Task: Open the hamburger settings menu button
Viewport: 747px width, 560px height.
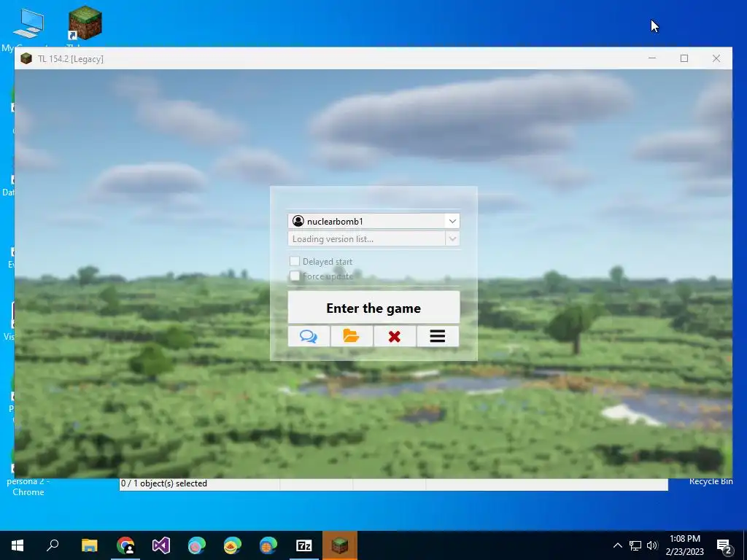Action: [438, 336]
